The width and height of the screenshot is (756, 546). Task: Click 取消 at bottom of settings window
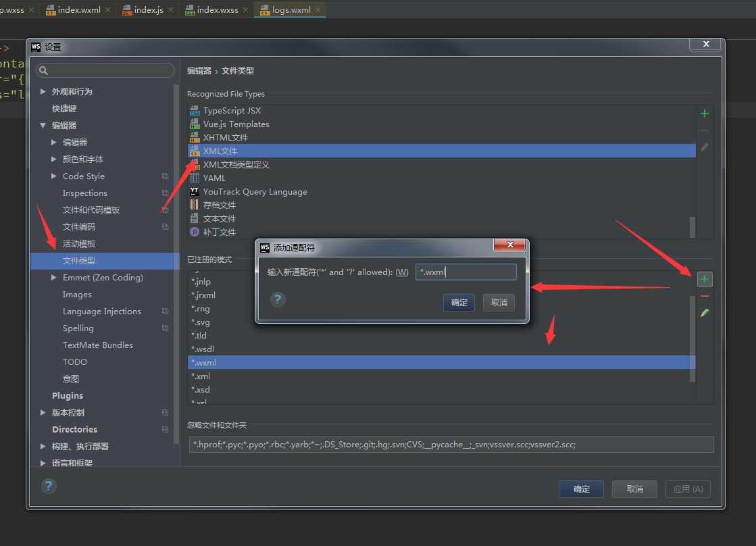pyautogui.click(x=634, y=489)
